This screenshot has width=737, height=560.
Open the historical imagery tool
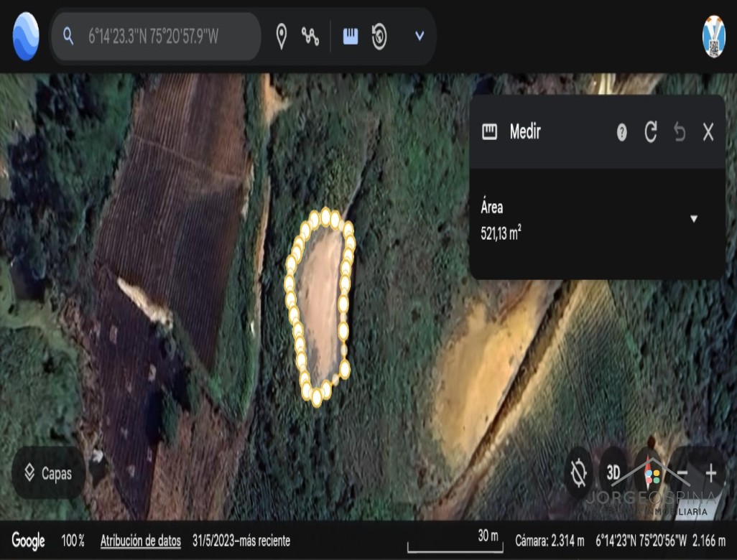coord(379,37)
